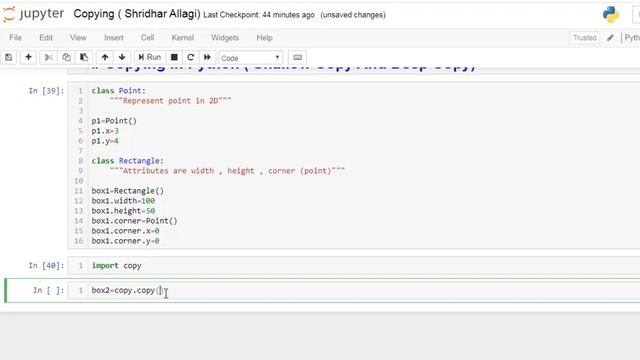
Task: Restart kernel and rerun all cells
Action: 207,58
